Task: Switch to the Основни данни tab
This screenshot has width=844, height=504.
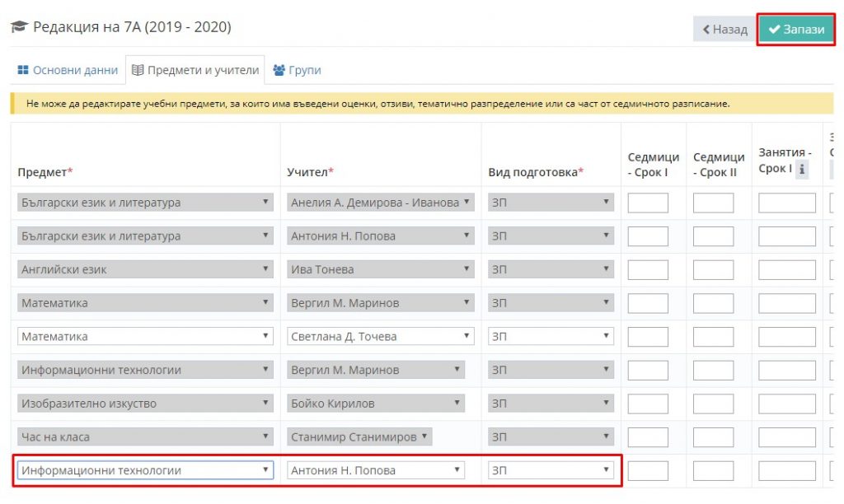Action: point(68,70)
